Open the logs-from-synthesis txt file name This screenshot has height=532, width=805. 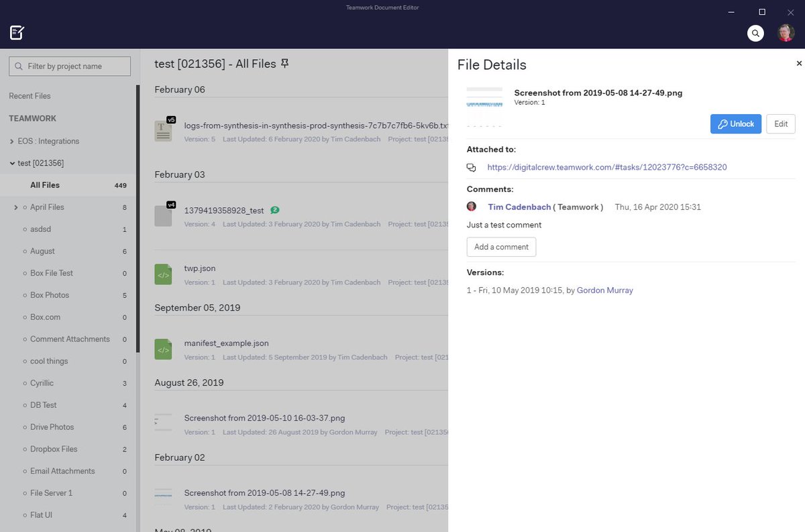pos(315,125)
